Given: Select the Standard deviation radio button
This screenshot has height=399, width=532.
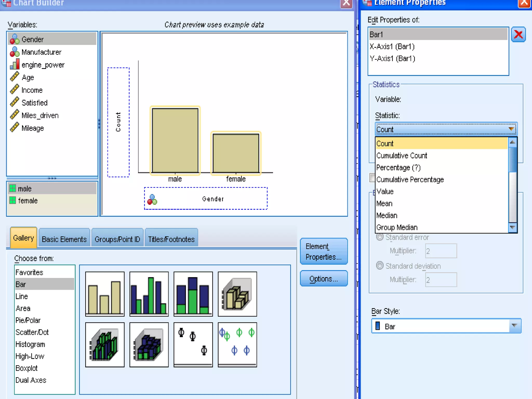Looking at the screenshot, I should (x=380, y=265).
